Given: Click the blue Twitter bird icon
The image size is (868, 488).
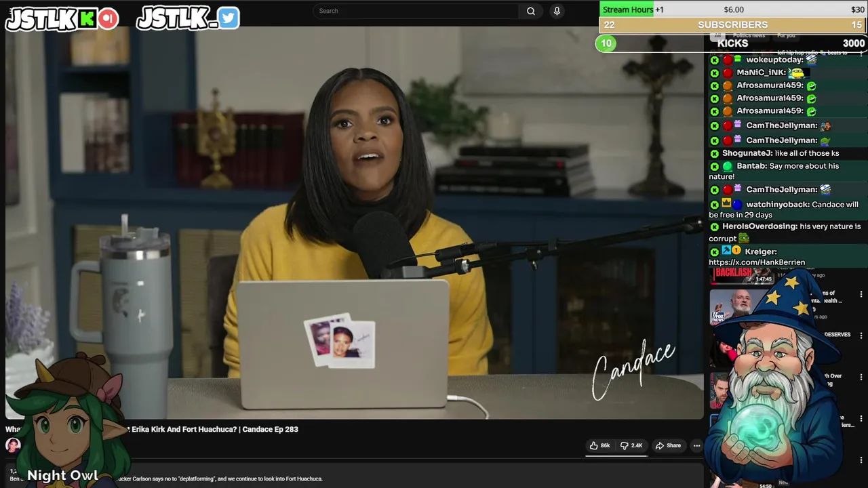Looking at the screenshot, I should click(x=229, y=18).
